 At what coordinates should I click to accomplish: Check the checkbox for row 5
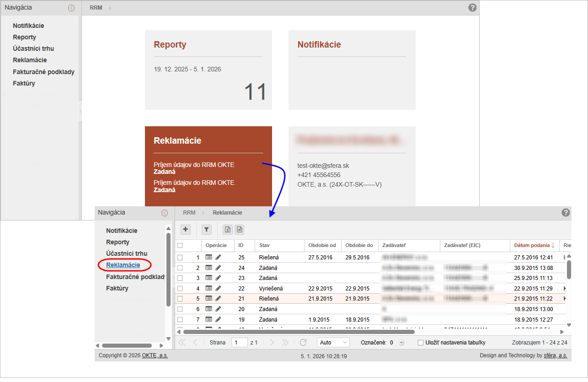tap(180, 299)
